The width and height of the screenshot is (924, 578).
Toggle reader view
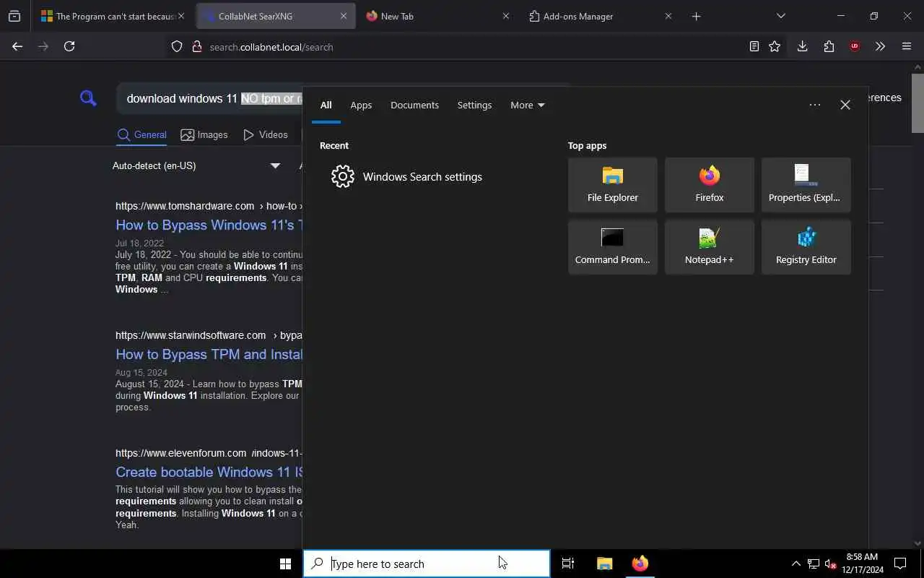[x=754, y=46]
